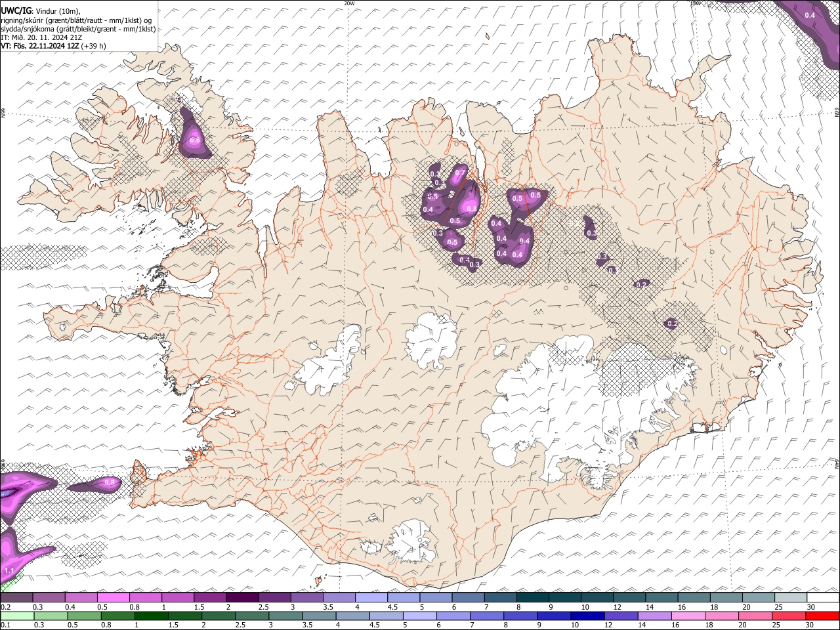
Task: Select upper scale bright pink swatch between 0.5 and 0.8
Action: (113, 597)
